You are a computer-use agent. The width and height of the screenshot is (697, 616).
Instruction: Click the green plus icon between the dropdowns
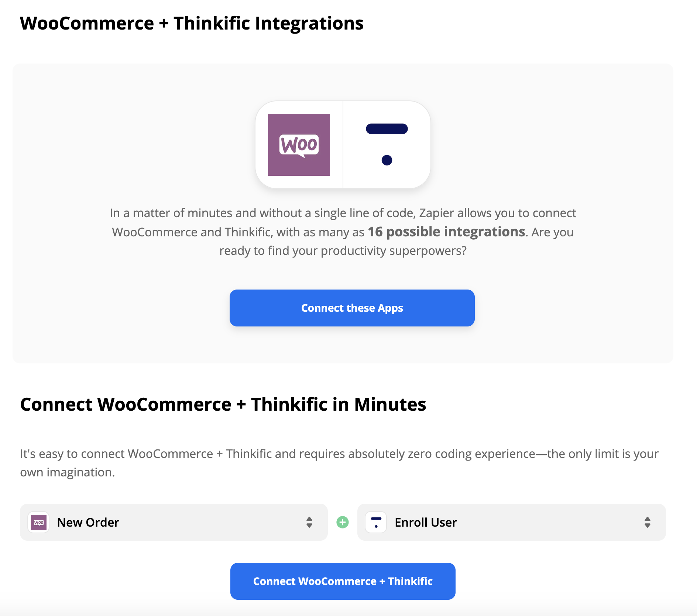point(343,522)
